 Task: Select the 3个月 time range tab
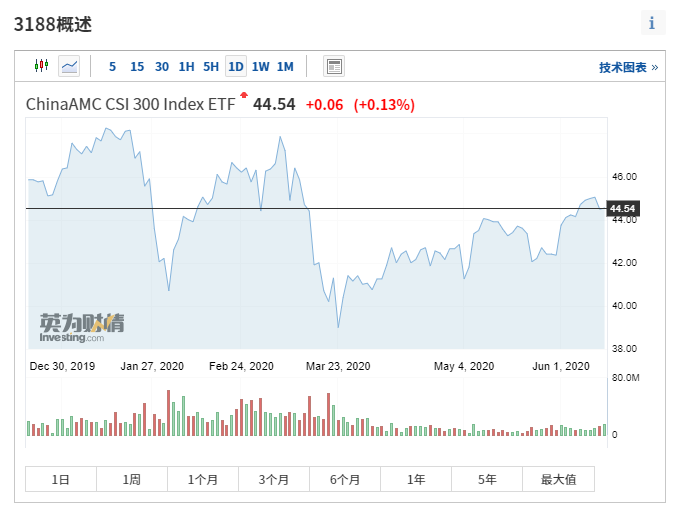click(x=273, y=479)
